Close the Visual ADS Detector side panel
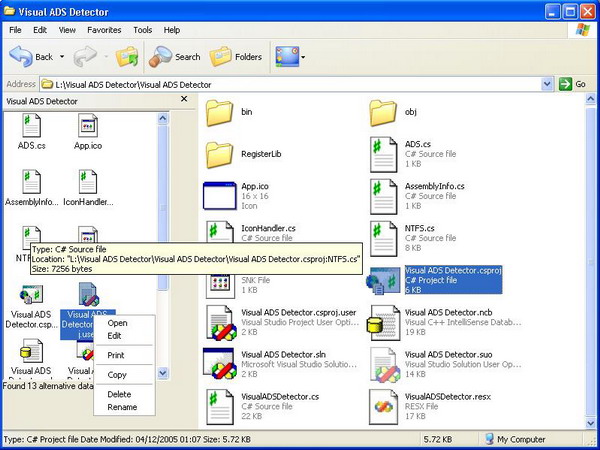Screen dimensions: 600x450 (x=184, y=99)
